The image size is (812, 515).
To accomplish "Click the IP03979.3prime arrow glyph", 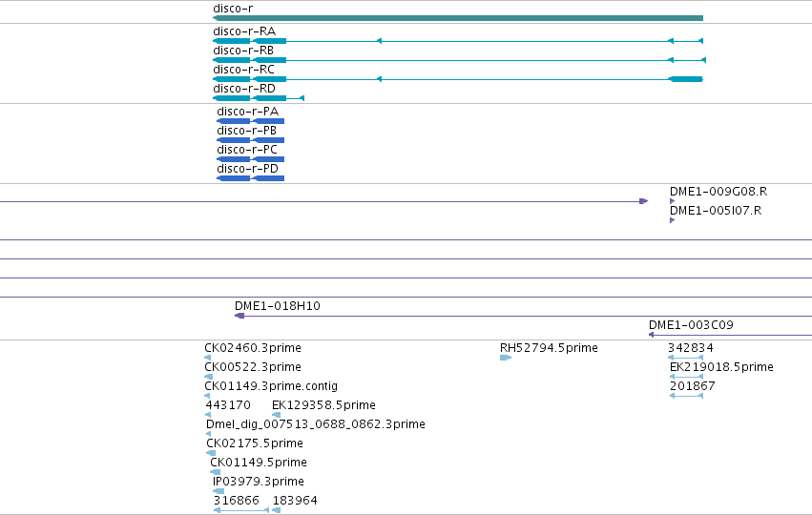I will (219, 491).
